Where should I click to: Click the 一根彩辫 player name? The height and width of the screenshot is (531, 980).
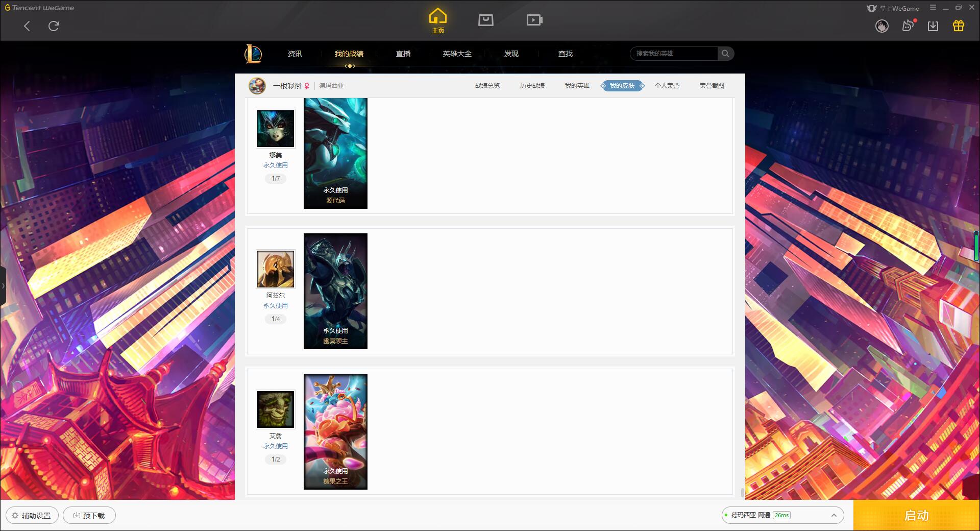click(287, 86)
